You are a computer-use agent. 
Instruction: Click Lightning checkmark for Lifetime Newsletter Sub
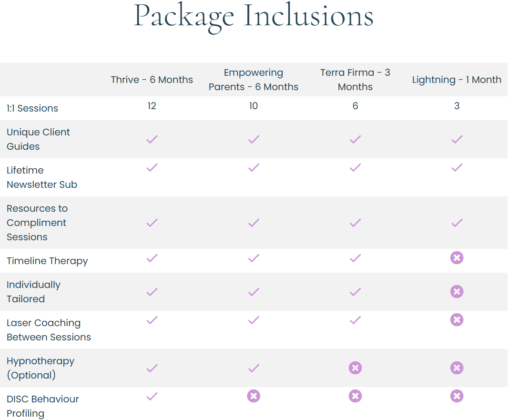tap(457, 167)
